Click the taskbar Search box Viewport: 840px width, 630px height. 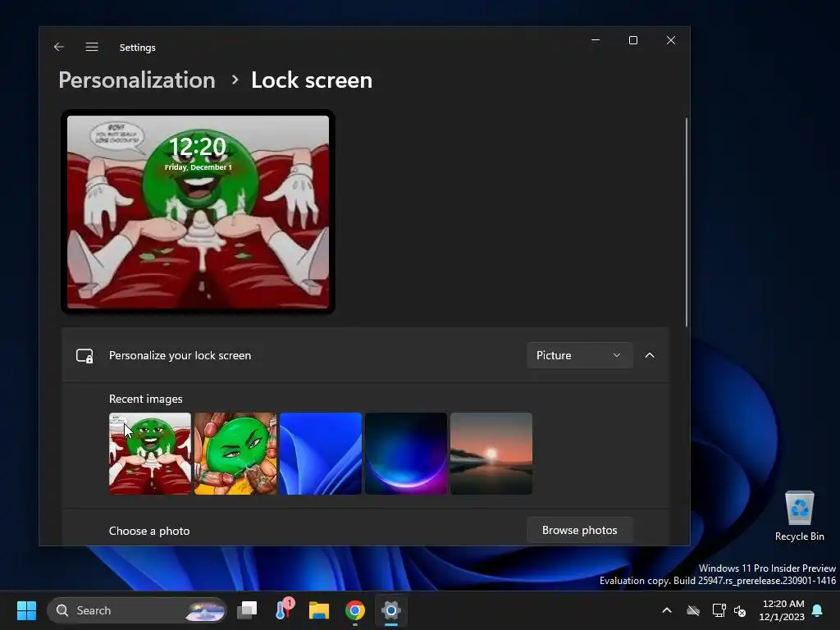coord(137,610)
